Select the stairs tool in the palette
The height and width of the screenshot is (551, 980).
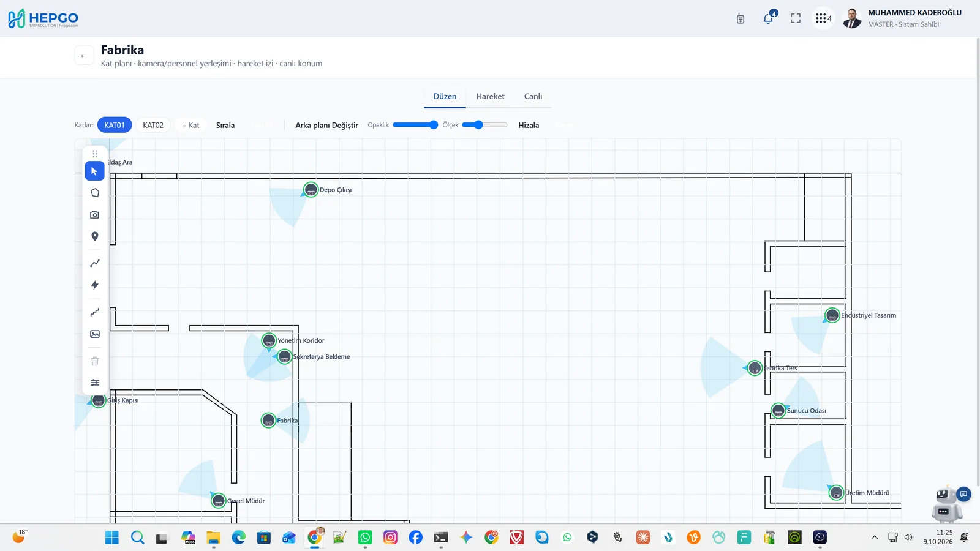[94, 312]
